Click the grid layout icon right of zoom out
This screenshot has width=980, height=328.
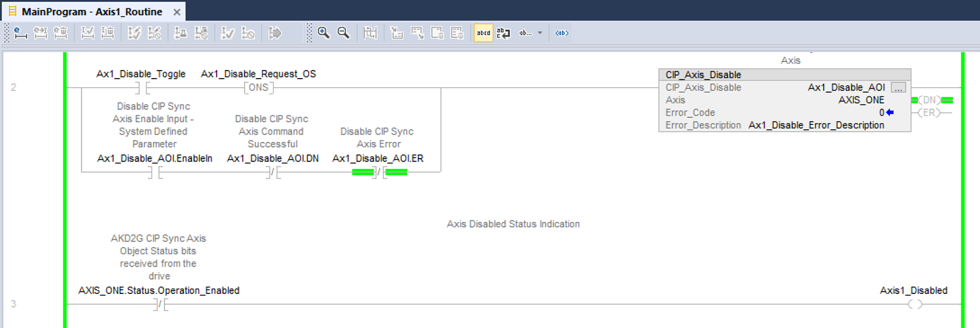pos(370,33)
